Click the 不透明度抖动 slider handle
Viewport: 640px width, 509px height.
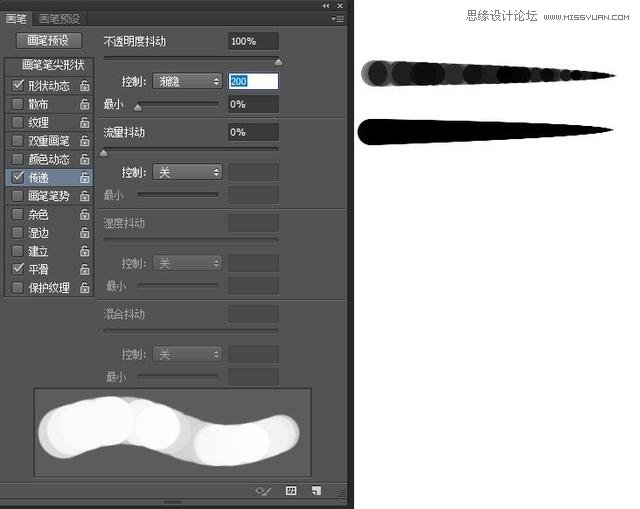coord(278,62)
